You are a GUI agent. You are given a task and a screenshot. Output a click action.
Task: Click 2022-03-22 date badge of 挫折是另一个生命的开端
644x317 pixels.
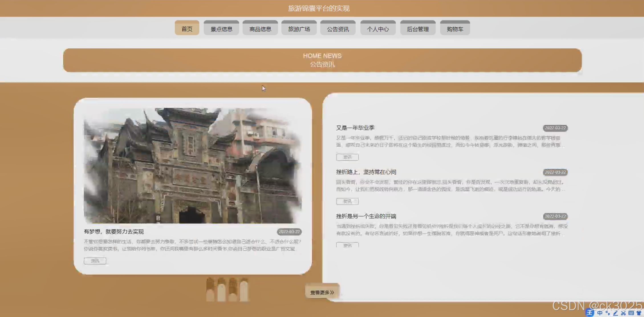pyautogui.click(x=555, y=216)
